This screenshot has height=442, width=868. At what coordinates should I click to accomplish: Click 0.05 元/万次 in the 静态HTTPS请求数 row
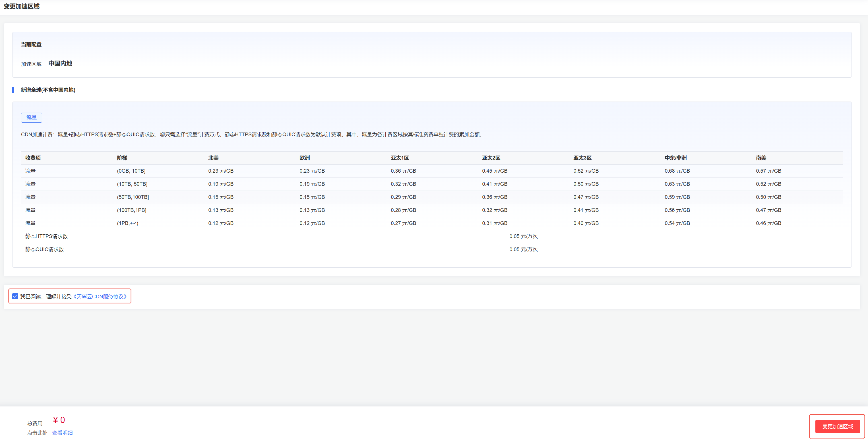tap(523, 236)
